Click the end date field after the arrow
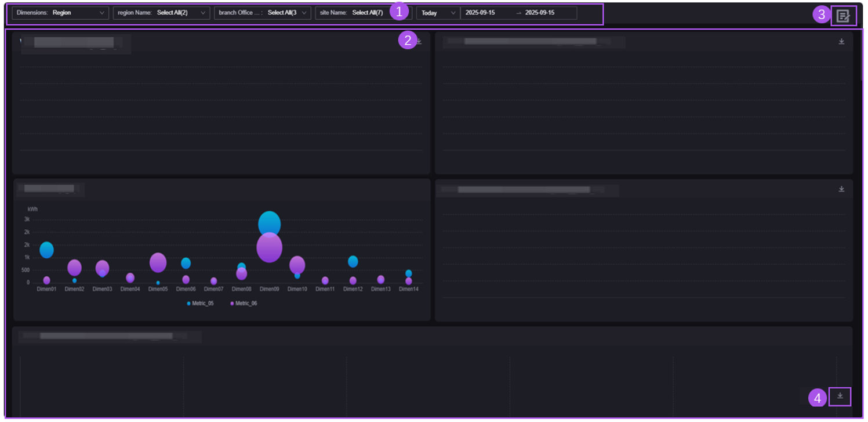 pyautogui.click(x=540, y=13)
